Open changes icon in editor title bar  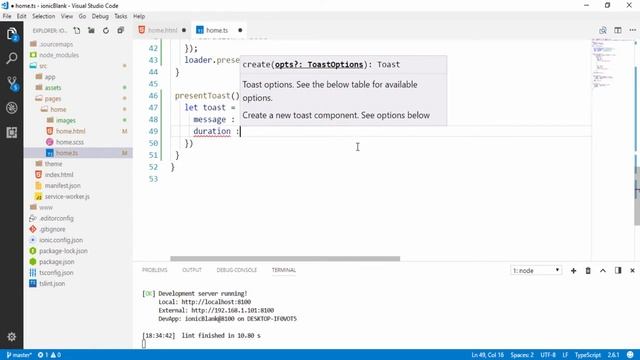603,30
